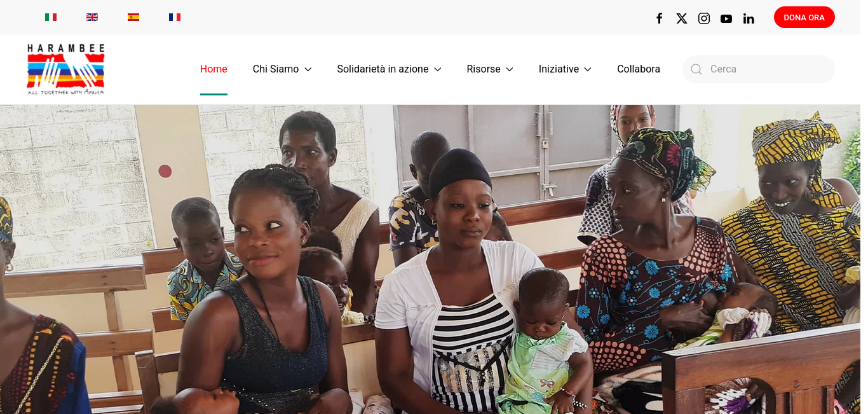Expand the Risorse menu chevron
This screenshot has height=414, width=868.
pos(510,69)
